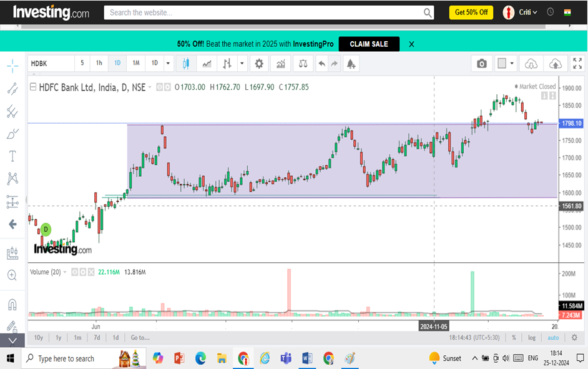This screenshot has height=369, width=588.
Task: Click the Get 50% Off button
Action: (471, 12)
